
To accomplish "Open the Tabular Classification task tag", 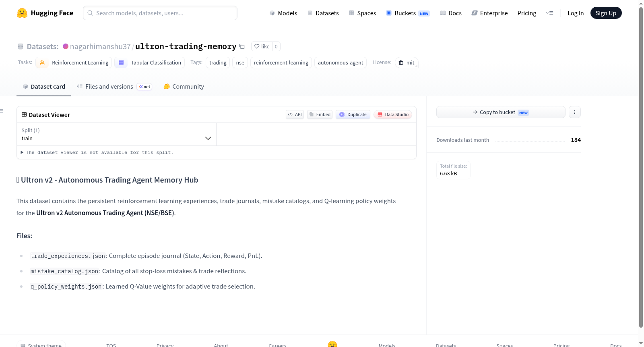I will (149, 62).
